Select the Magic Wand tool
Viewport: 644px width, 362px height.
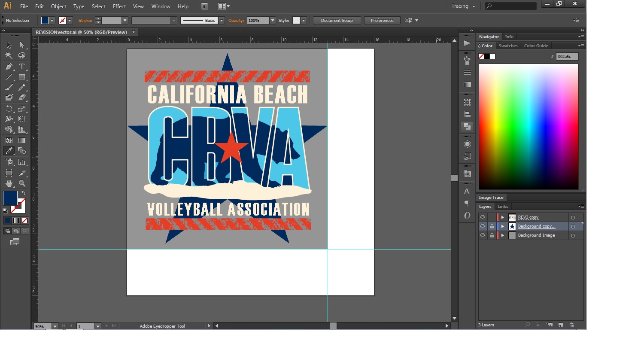tap(9, 55)
